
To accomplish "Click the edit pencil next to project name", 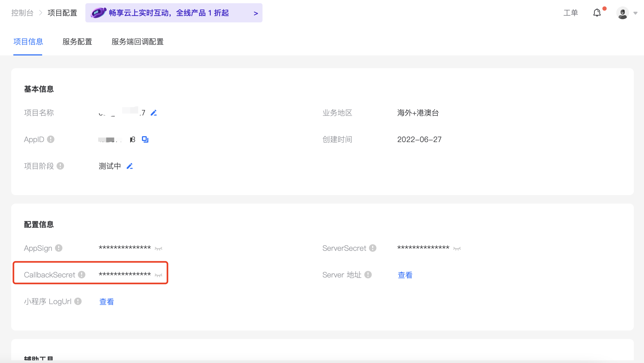I will [x=154, y=113].
